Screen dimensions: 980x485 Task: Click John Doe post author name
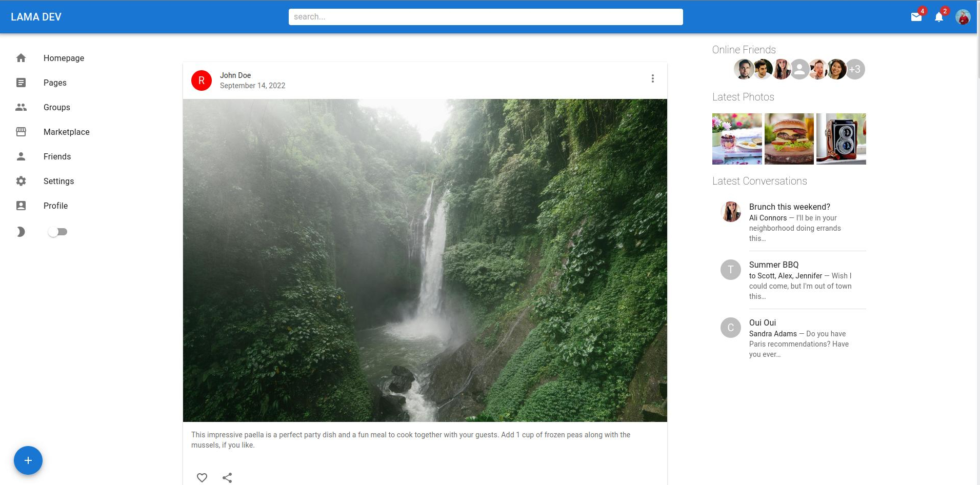click(x=235, y=75)
